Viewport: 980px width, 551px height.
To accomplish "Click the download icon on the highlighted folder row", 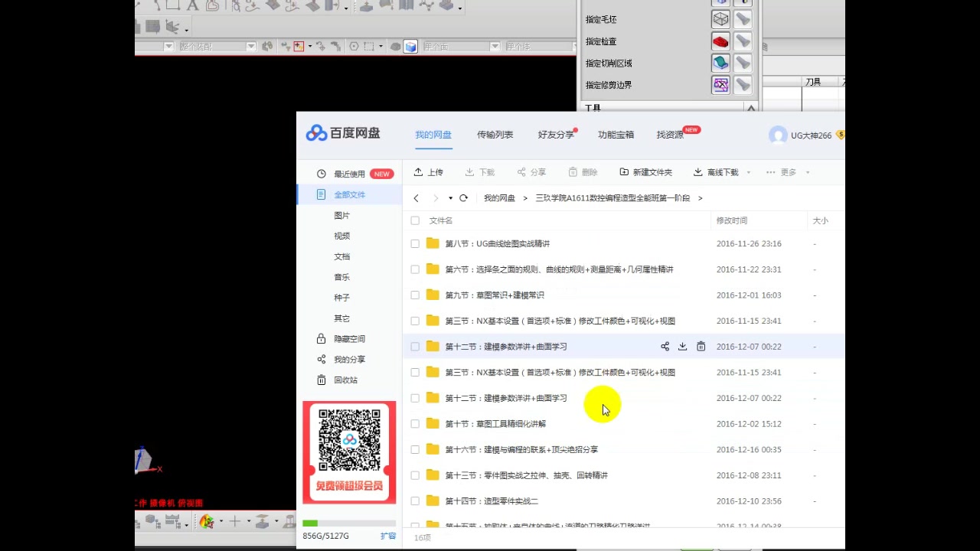I will pyautogui.click(x=682, y=346).
